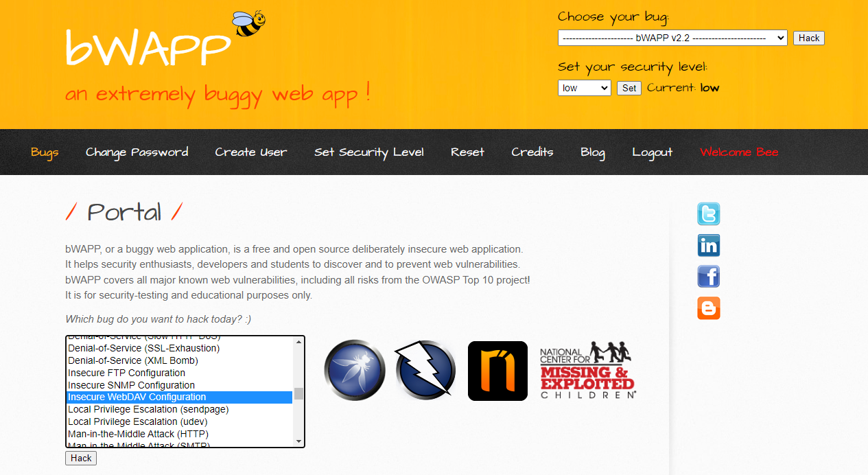
Task: Go to Change Password page
Action: (x=137, y=152)
